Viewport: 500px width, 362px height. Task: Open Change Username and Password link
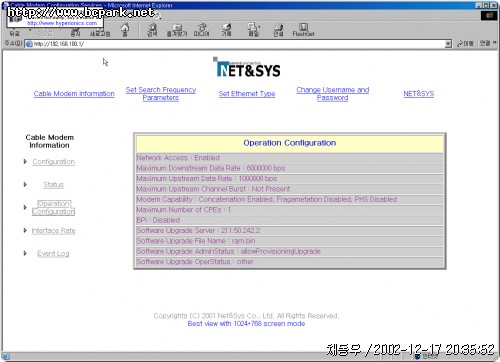332,94
